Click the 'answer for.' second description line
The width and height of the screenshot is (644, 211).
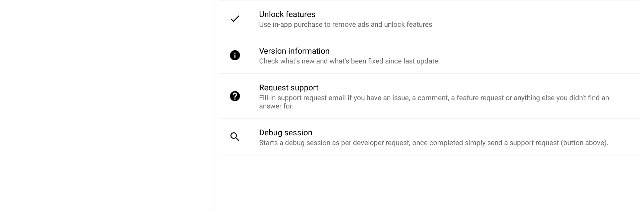[x=276, y=106]
